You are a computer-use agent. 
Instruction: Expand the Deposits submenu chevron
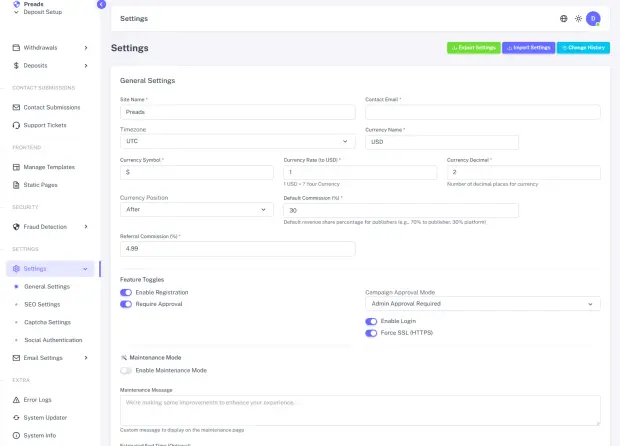pos(86,66)
